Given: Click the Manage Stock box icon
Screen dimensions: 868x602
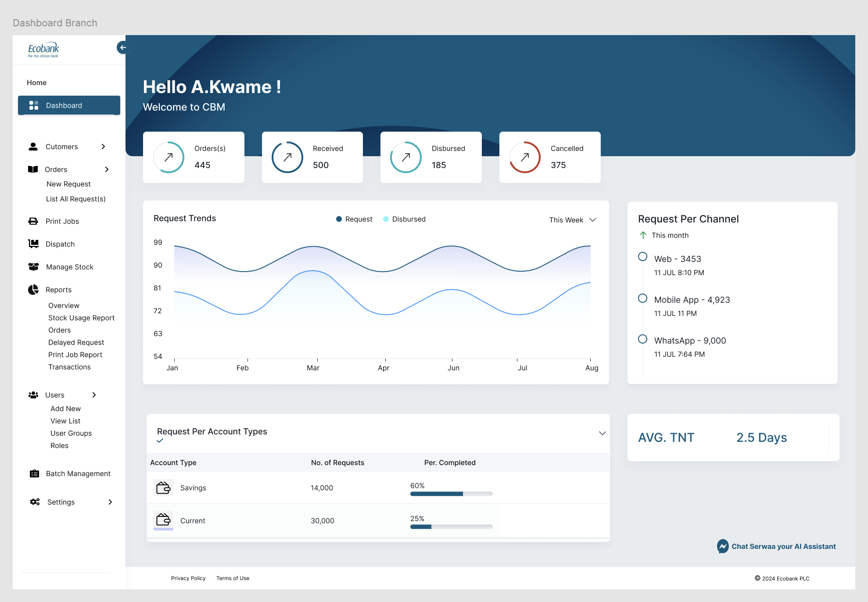Looking at the screenshot, I should (33, 266).
